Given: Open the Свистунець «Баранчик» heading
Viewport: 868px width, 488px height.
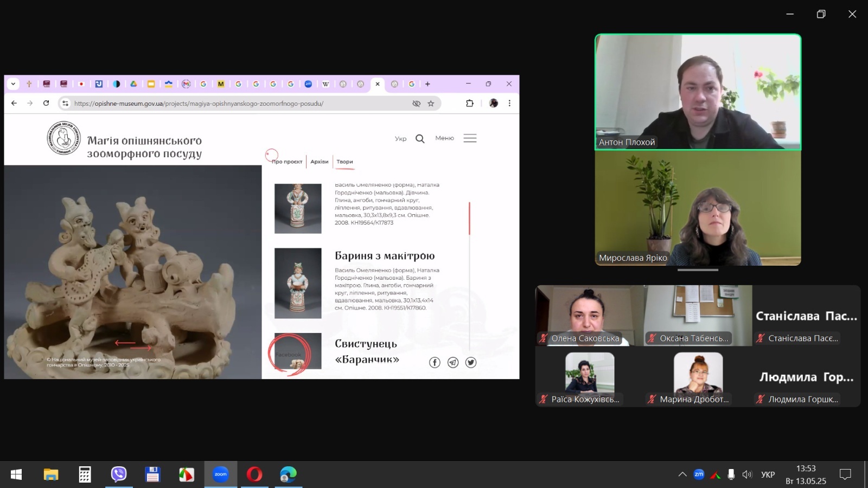Looking at the screenshot, I should [367, 351].
